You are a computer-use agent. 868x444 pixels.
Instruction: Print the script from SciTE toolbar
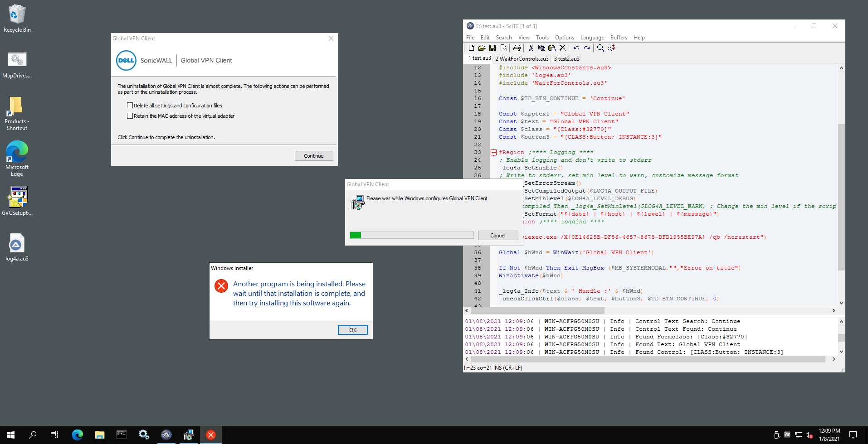pos(517,48)
